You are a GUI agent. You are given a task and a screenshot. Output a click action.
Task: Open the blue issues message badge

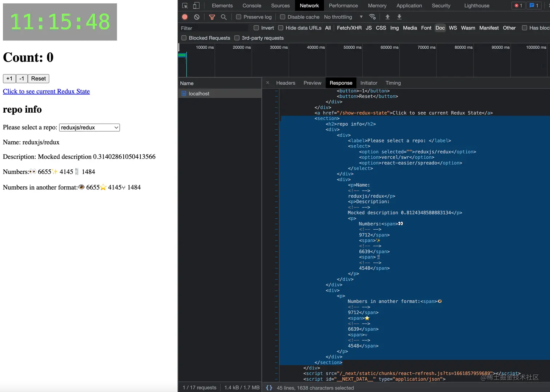tap(534, 5)
